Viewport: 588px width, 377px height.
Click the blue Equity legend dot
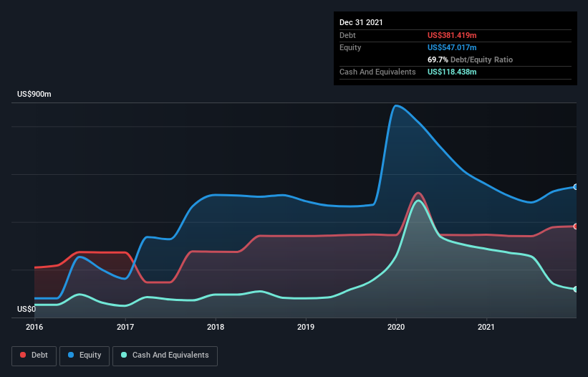click(70, 355)
